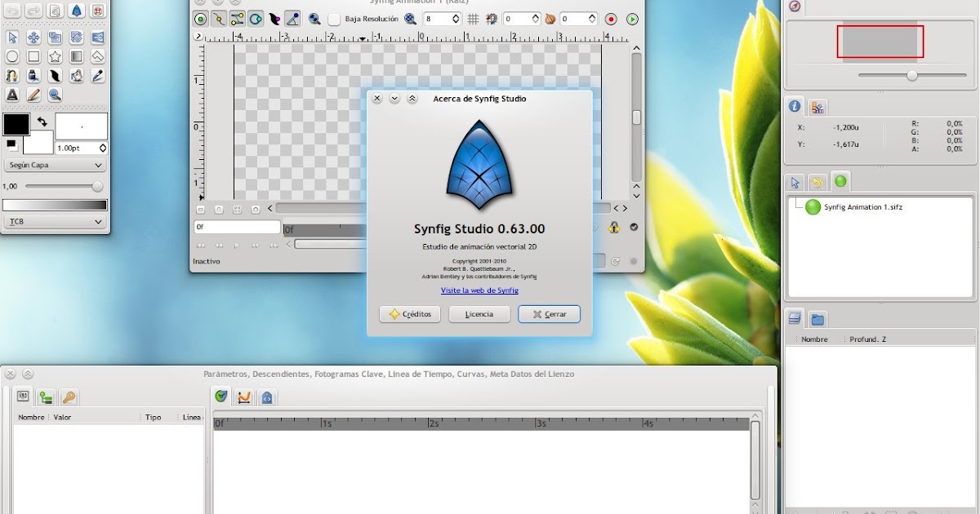This screenshot has height=514, width=980.
Task: Switch to the Línea de Tiempo tab
Action: 221,397
